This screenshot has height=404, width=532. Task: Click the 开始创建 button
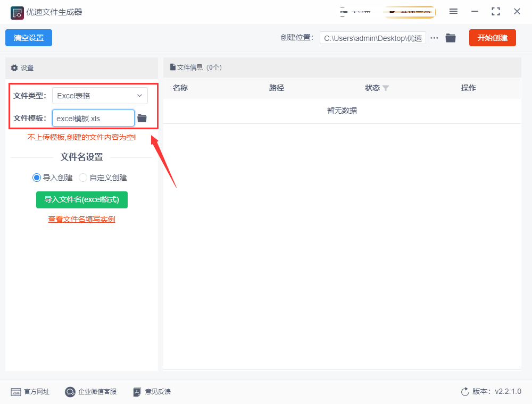[492, 38]
